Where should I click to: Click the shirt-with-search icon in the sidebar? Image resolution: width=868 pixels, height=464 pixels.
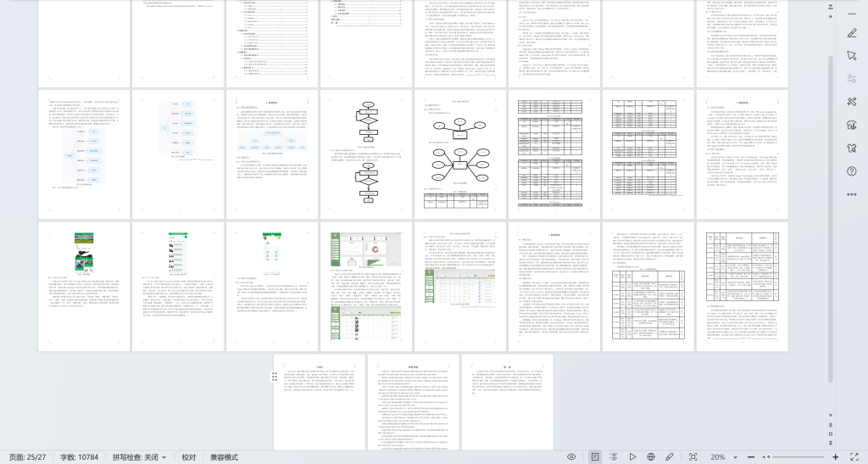[x=851, y=148]
